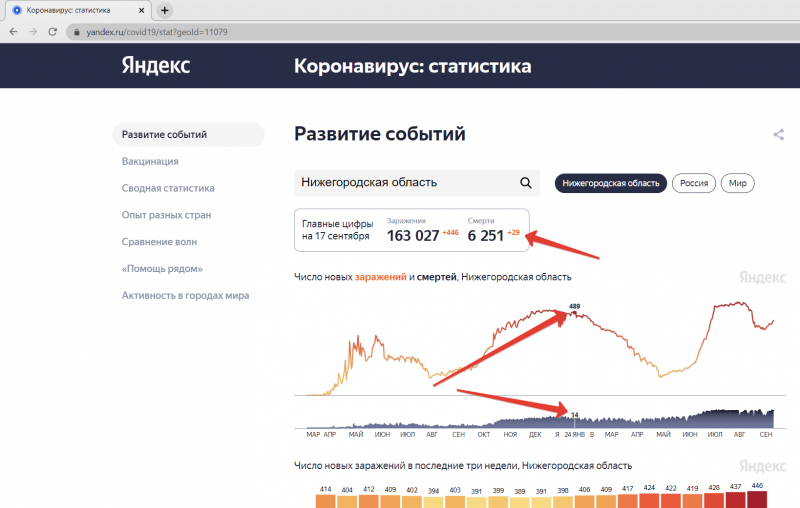This screenshot has width=800, height=508.
Task: Click the bar labeled 428
Action: pos(714,501)
